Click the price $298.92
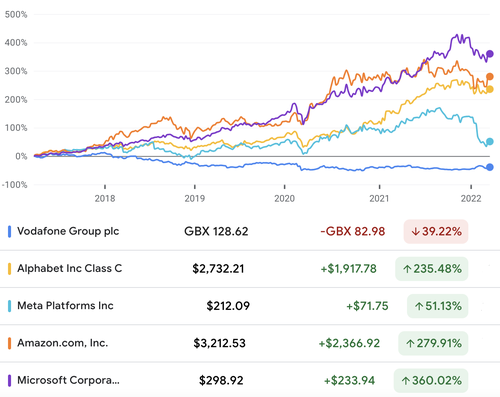The width and height of the screenshot is (500, 397). (221, 380)
